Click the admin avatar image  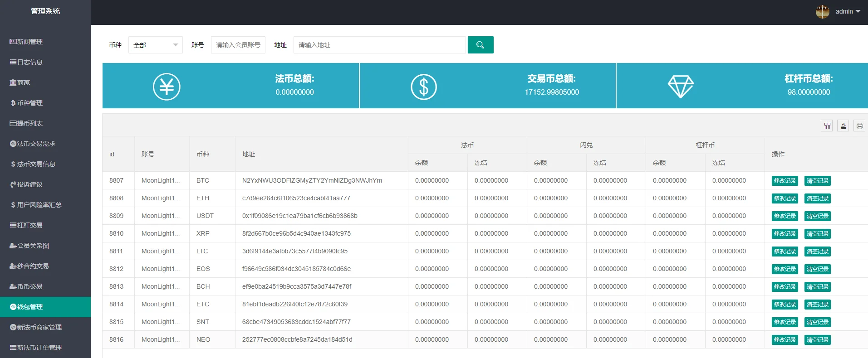coord(822,11)
